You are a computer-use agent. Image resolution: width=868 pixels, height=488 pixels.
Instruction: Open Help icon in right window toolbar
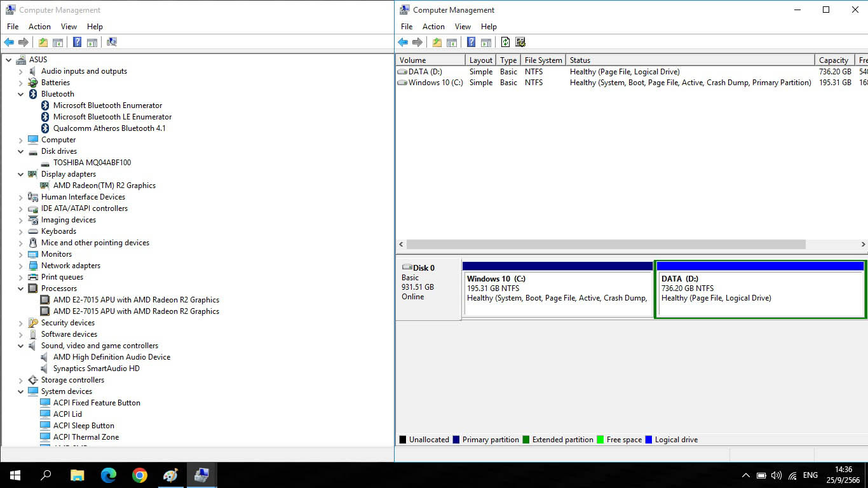(x=471, y=43)
